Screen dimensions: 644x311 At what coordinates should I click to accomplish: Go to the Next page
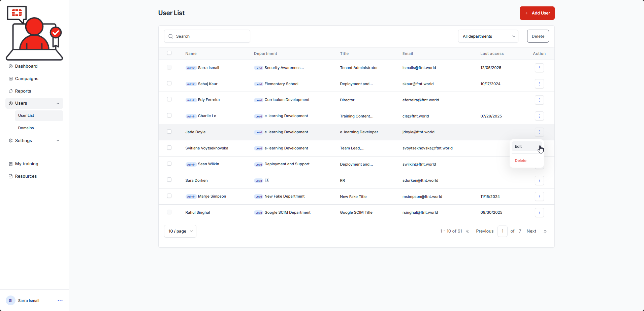(x=532, y=231)
